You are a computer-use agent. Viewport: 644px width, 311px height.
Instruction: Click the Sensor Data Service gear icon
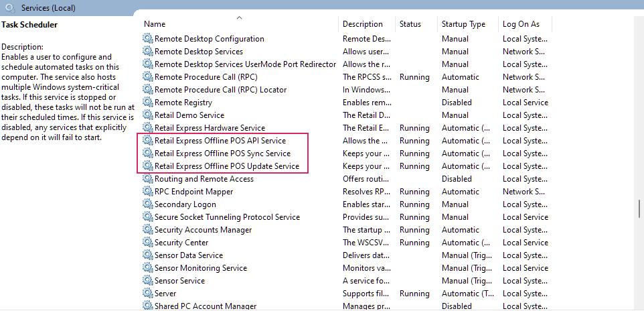point(147,255)
